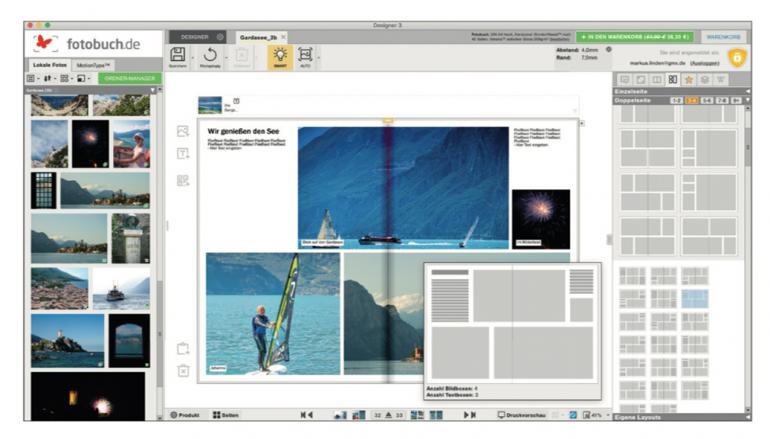Viewport: 770px width, 439px height.
Task: Switch to the DESIGNER tab
Action: tap(198, 37)
